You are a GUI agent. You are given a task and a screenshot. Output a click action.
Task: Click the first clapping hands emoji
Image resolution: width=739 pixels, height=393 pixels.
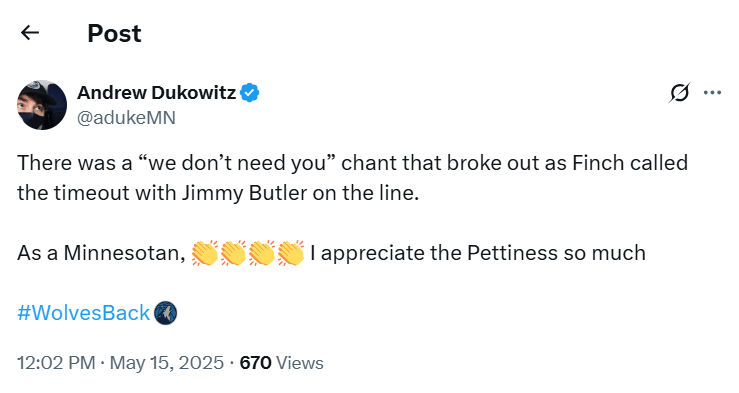(205, 253)
